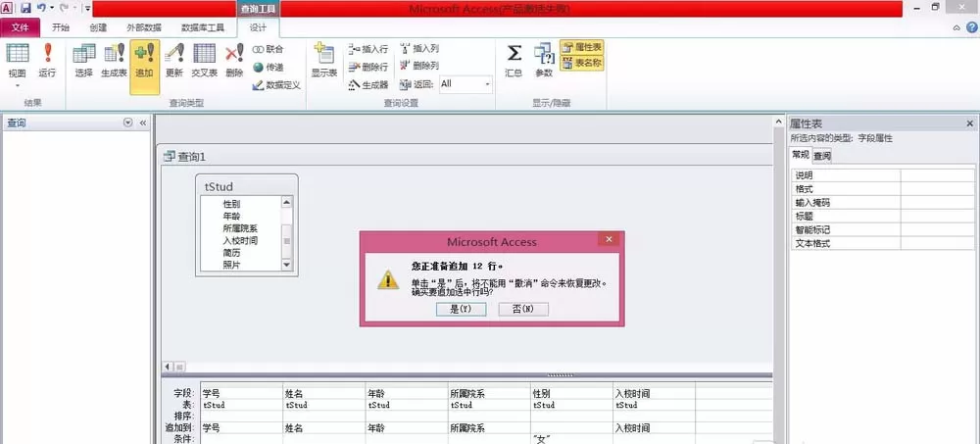
Task: Select the Pass-Through (传递) query option
Action: pyautogui.click(x=269, y=67)
